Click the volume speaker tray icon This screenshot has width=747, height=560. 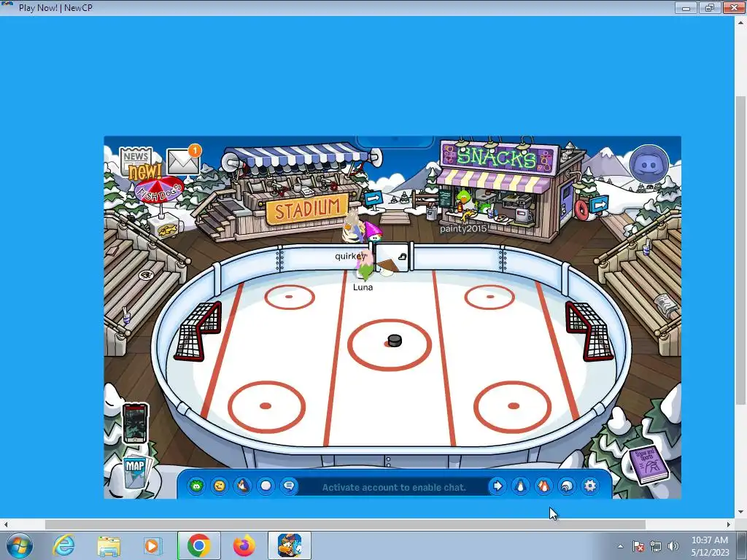click(673, 546)
